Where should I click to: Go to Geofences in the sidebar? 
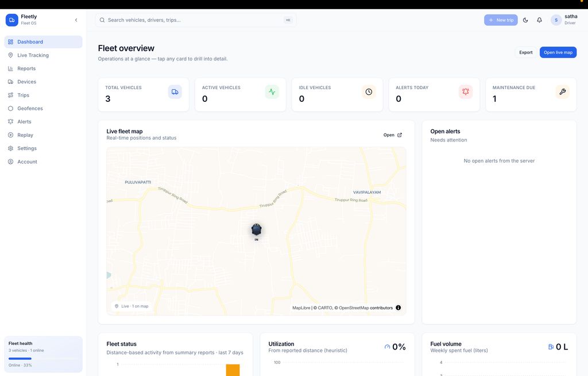[x=30, y=108]
